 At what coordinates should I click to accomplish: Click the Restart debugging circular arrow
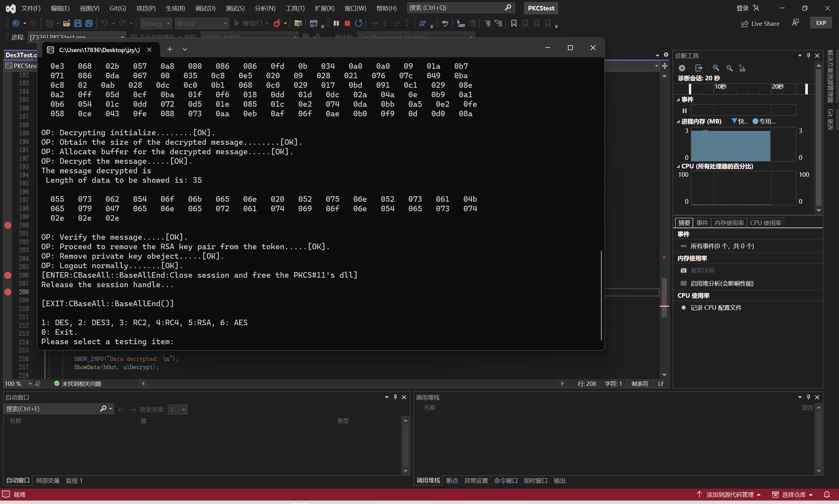click(359, 23)
